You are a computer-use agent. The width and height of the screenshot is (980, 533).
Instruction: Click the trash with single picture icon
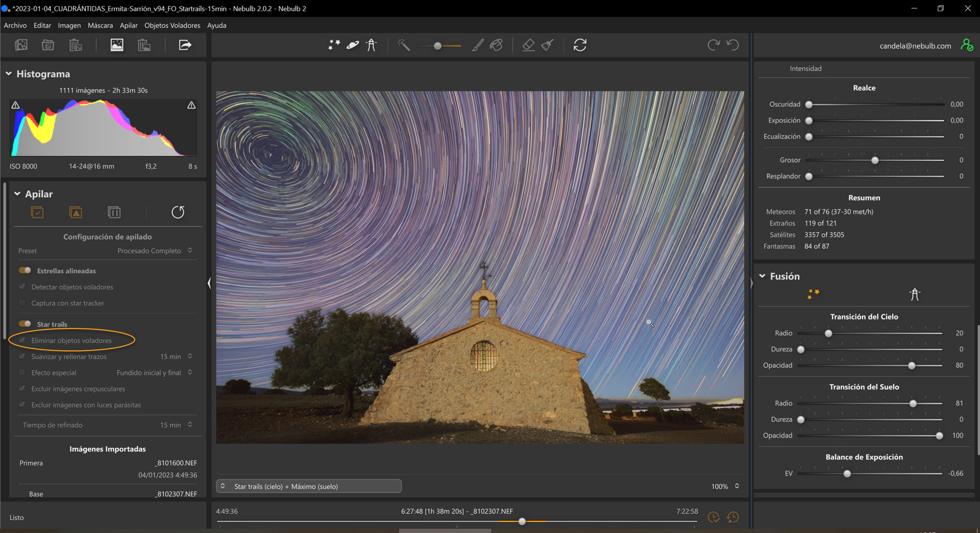tap(144, 45)
